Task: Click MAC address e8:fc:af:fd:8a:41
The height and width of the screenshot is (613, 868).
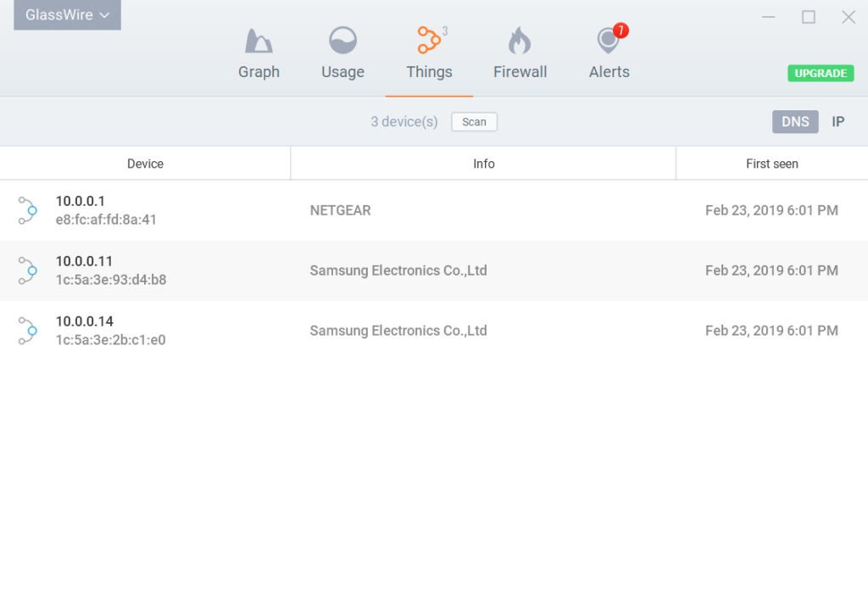Action: coord(106,220)
